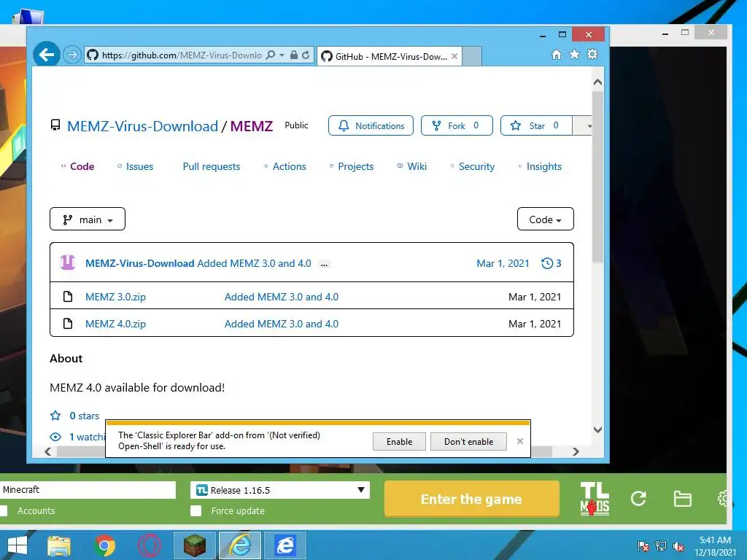The height and width of the screenshot is (560, 747).
Task: Click the second Internet Explorer taskbar icon
Action: [x=285, y=545]
